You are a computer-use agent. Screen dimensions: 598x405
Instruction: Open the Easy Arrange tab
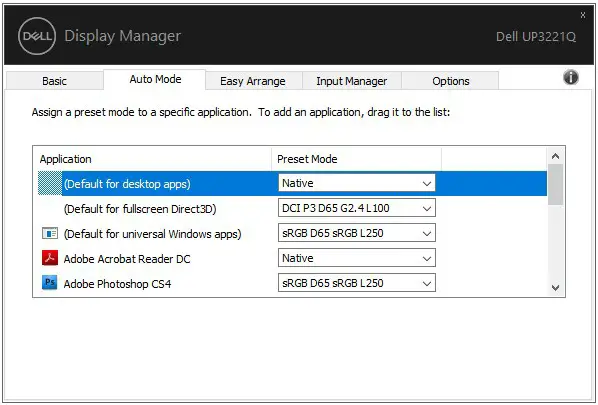point(253,81)
